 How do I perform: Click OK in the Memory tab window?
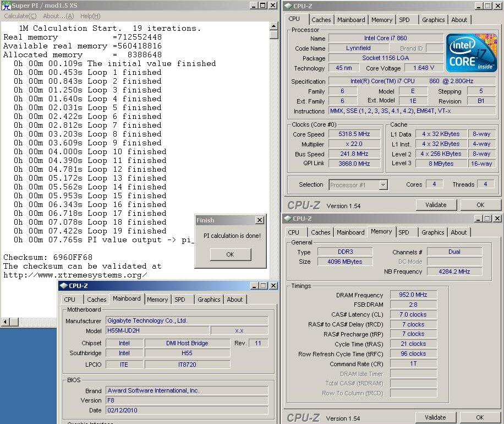point(480,417)
